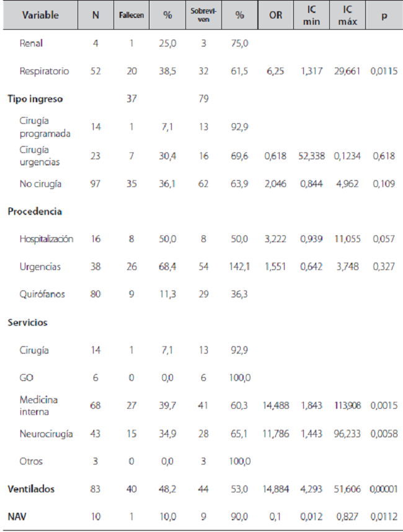Click the Procedencia section heading
This screenshot has width=403, height=532.
pyautogui.click(x=35, y=211)
